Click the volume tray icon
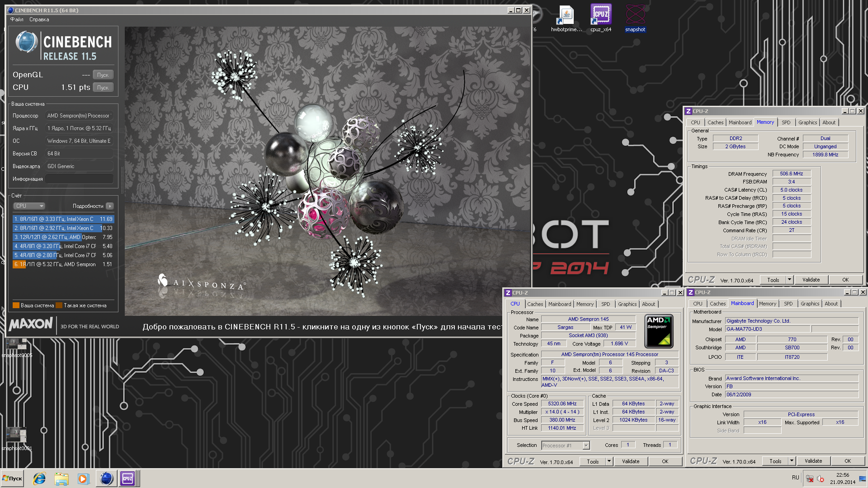 [821, 479]
